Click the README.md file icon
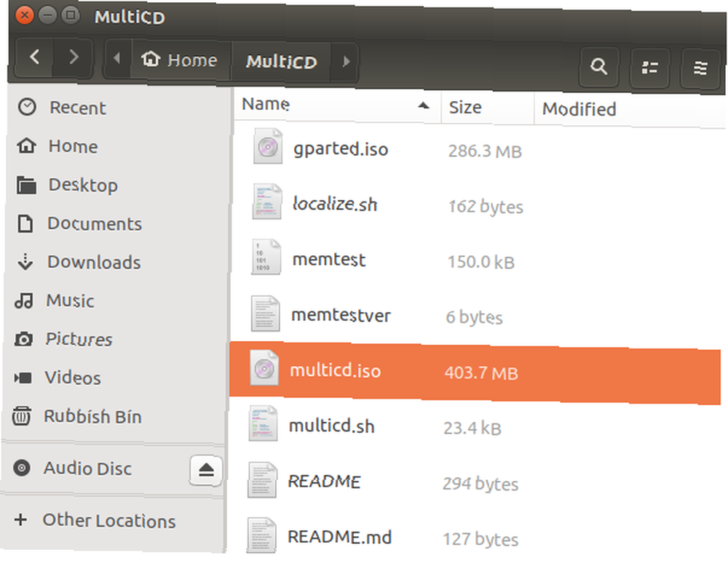 [261, 535]
